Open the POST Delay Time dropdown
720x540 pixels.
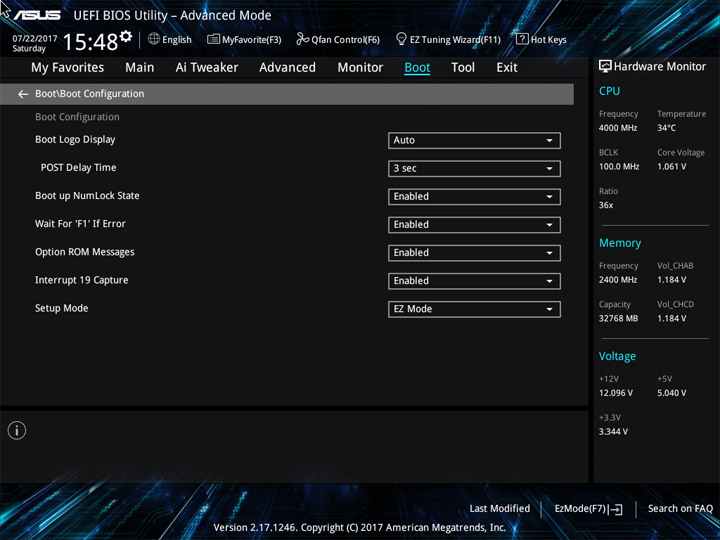[474, 169]
